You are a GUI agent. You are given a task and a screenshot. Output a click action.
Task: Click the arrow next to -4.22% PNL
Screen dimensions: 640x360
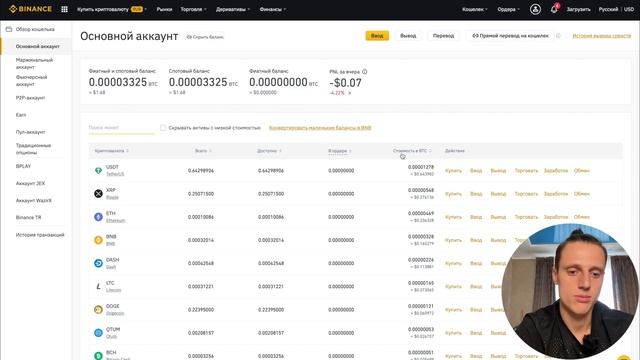point(349,93)
